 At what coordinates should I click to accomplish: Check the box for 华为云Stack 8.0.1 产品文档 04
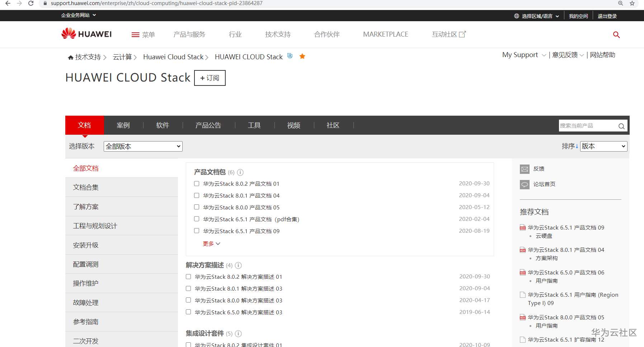click(197, 195)
